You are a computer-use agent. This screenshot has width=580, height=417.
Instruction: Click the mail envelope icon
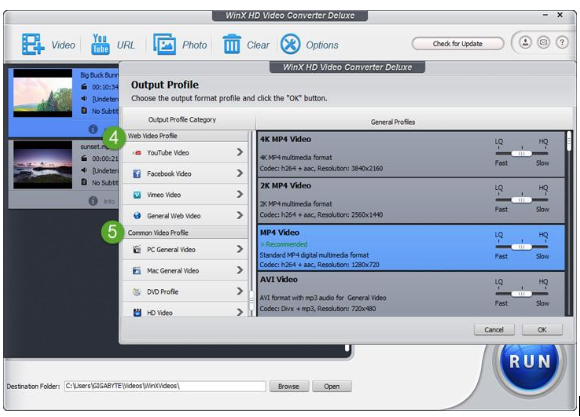(x=543, y=43)
